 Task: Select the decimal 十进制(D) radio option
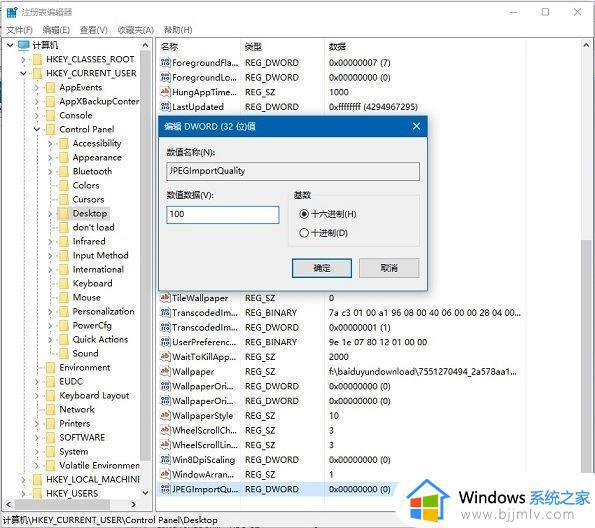point(304,233)
